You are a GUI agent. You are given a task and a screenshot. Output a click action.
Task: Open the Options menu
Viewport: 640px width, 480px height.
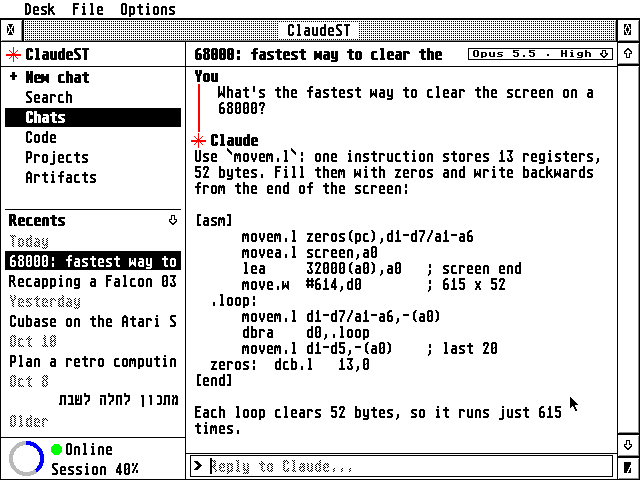148,9
